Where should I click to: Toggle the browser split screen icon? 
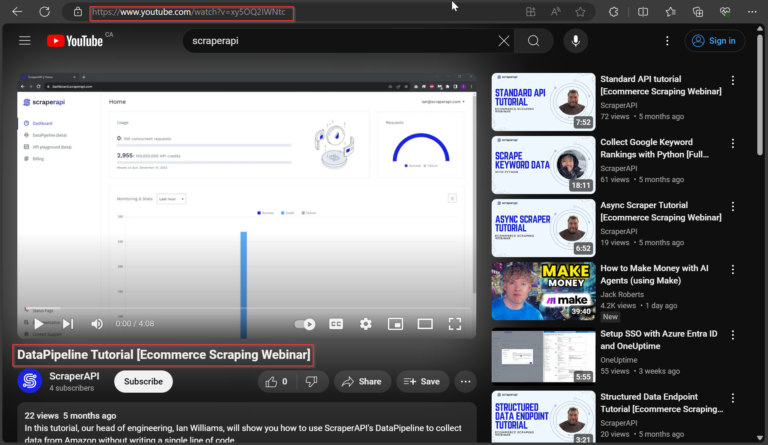pos(643,12)
